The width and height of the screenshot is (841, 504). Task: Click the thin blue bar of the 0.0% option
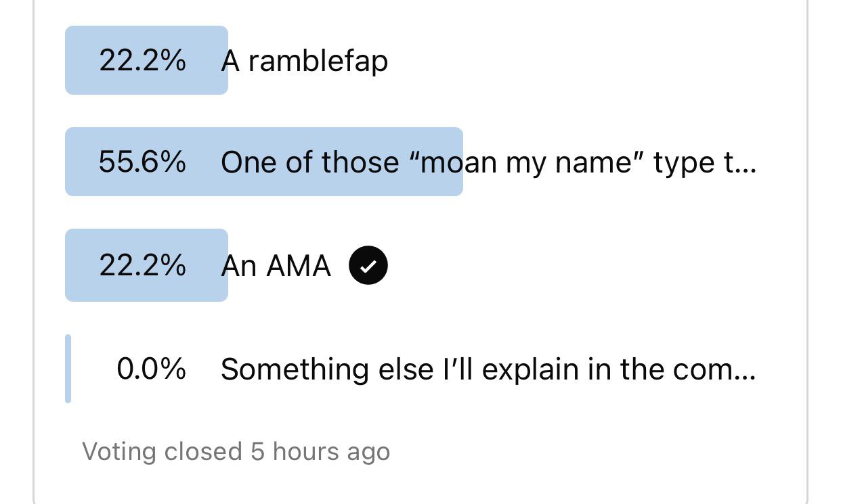[x=68, y=369]
